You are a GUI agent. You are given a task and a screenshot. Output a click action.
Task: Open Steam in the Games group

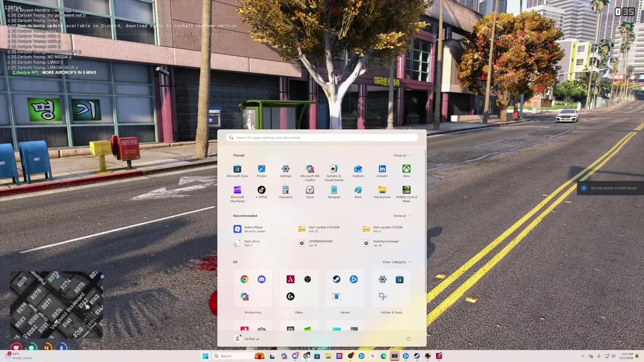[x=336, y=280]
